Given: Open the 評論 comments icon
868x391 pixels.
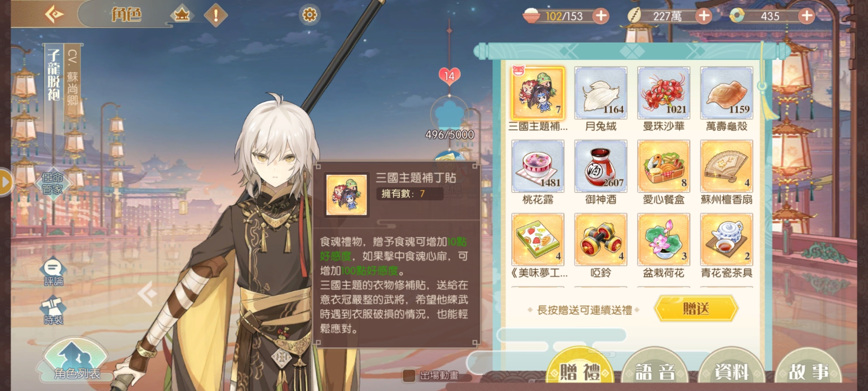Looking at the screenshot, I should [x=53, y=272].
